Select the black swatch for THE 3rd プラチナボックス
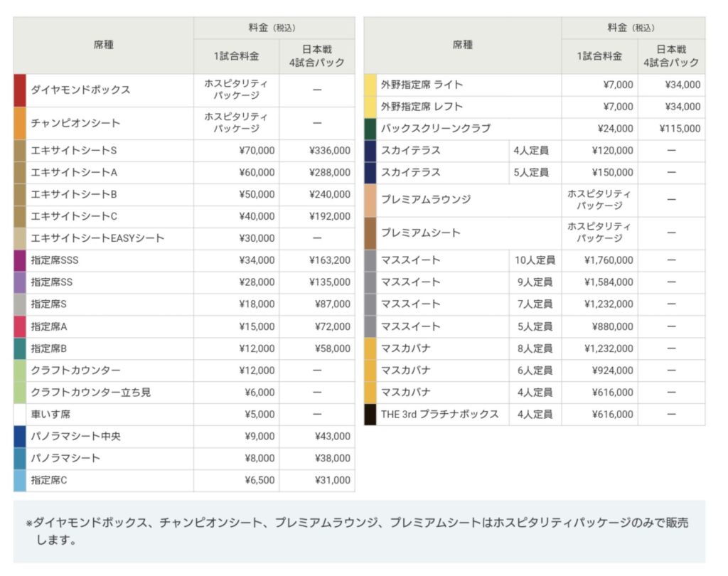728x576 pixels. coord(370,415)
